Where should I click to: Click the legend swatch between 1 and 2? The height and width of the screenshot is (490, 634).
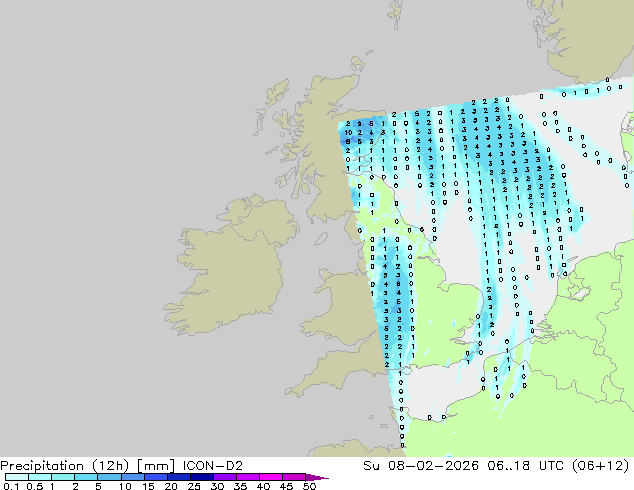(63, 477)
